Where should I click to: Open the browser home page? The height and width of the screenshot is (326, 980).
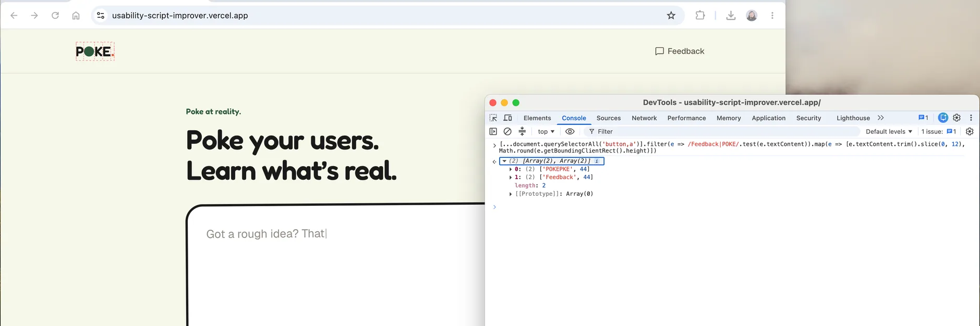(76, 16)
